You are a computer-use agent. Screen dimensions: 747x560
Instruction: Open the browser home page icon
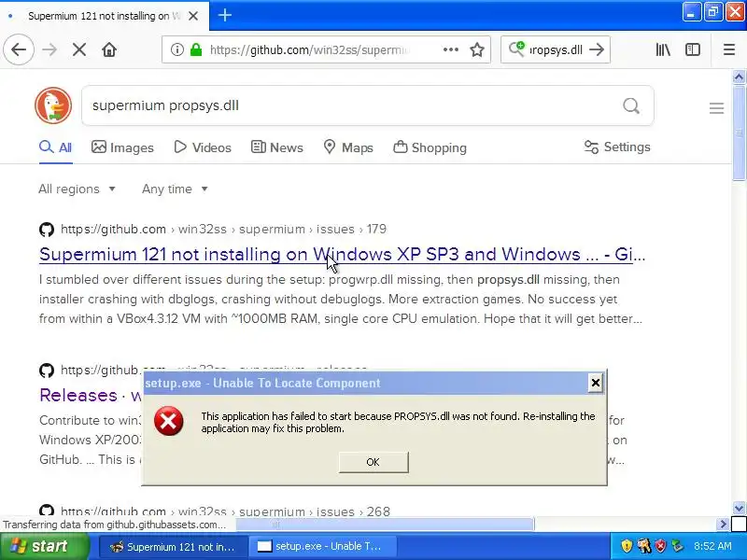coord(109,49)
